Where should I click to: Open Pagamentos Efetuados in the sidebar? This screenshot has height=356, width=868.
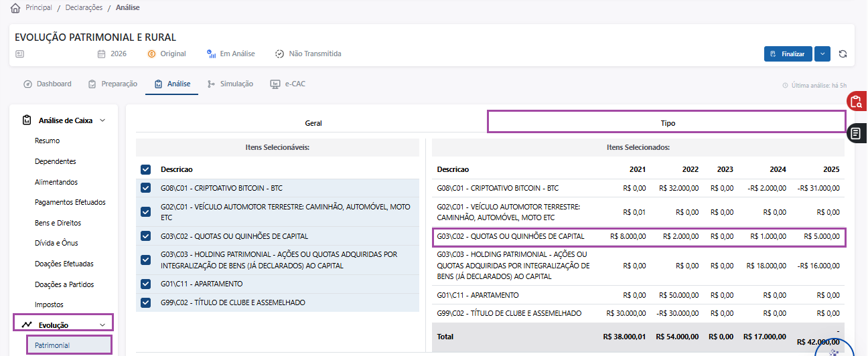tap(70, 202)
